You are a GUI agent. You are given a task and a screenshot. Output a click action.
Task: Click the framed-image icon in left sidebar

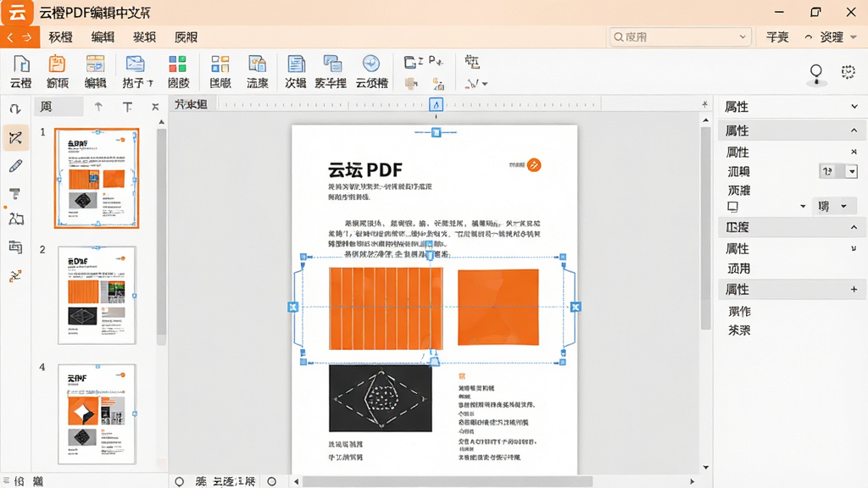pyautogui.click(x=15, y=247)
